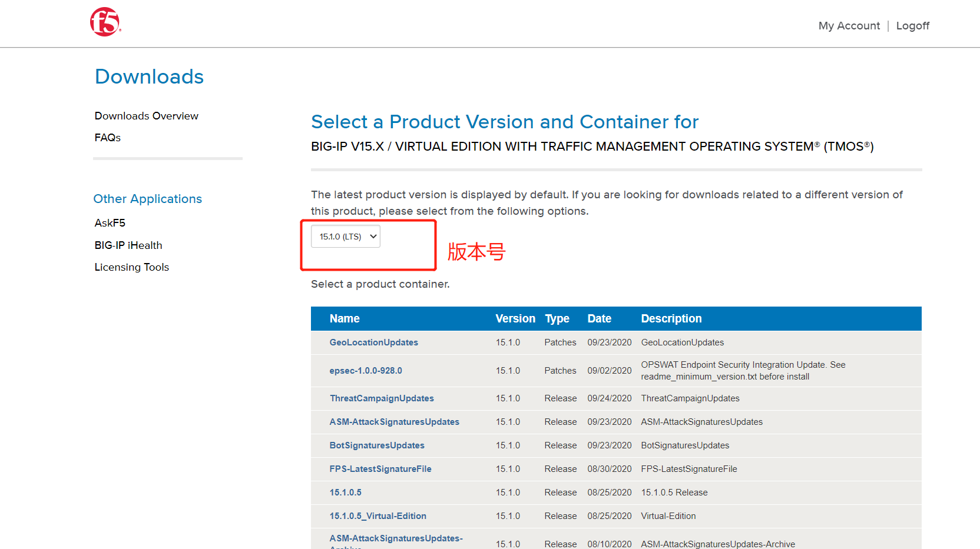Select FPS-LatestSignatureFile

point(380,469)
